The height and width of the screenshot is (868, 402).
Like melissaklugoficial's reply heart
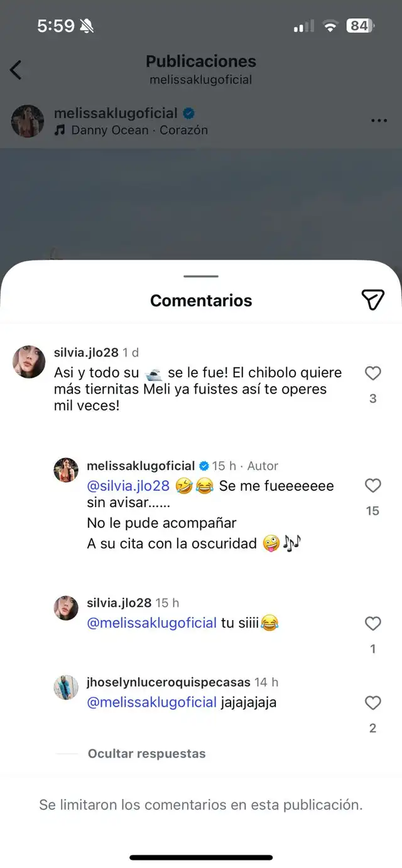click(372, 486)
